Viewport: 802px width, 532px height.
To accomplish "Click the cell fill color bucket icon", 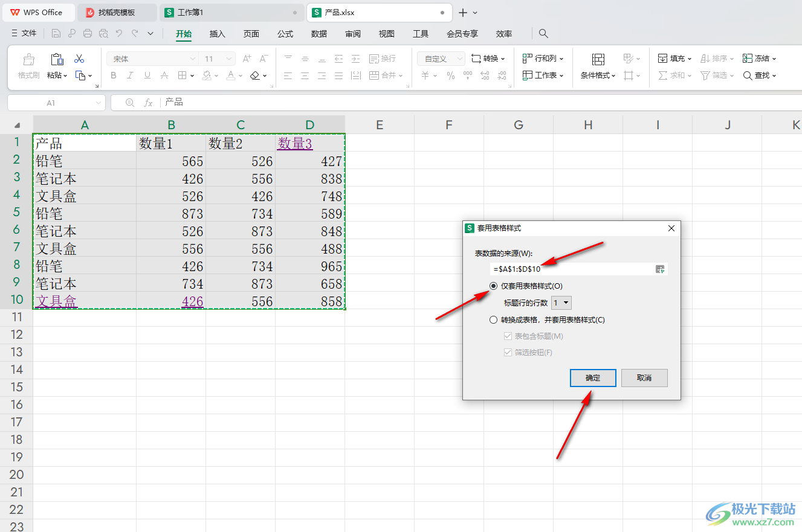I will [x=207, y=75].
